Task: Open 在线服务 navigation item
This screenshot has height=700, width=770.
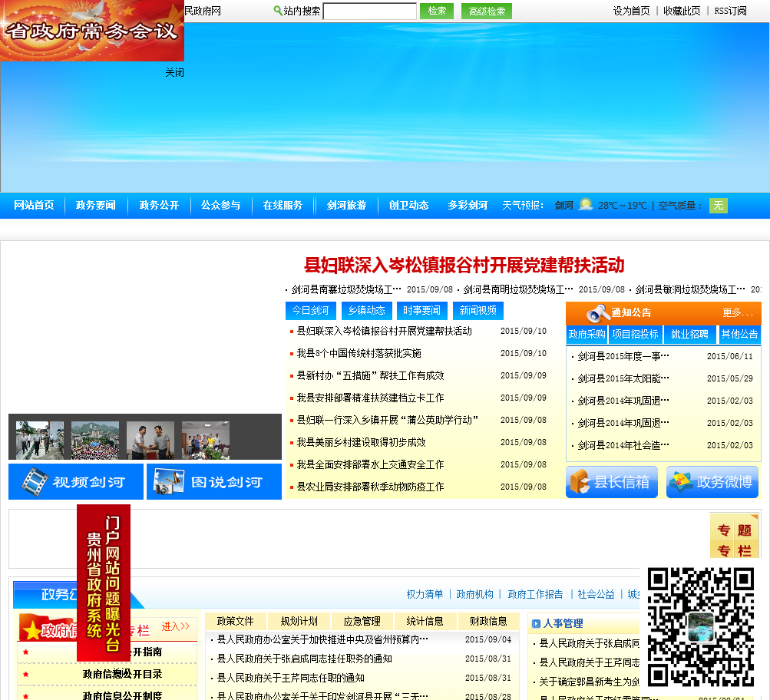Action: (x=283, y=205)
